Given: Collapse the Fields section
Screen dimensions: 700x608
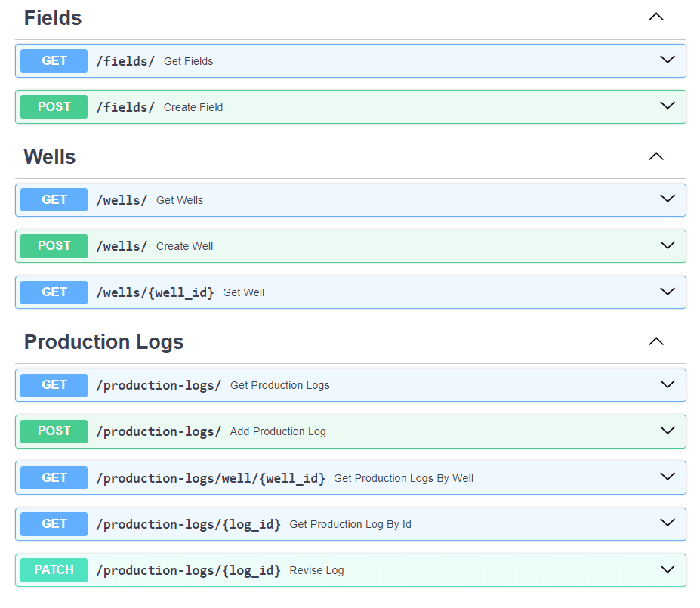Looking at the screenshot, I should [x=655, y=16].
